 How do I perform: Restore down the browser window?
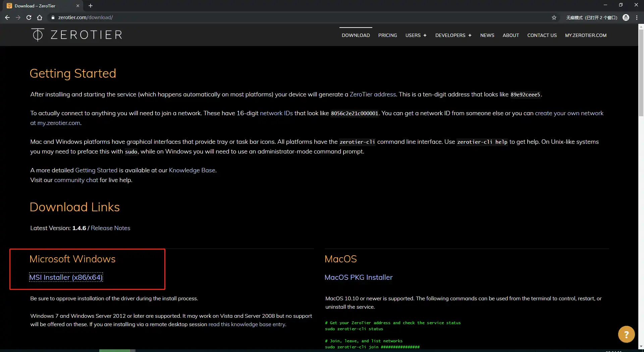621,5
